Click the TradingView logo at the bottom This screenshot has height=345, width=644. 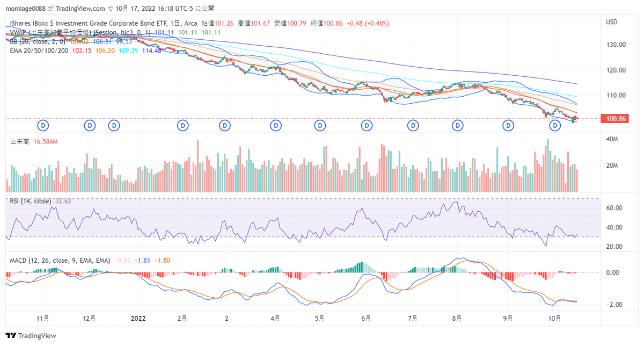tap(31, 336)
